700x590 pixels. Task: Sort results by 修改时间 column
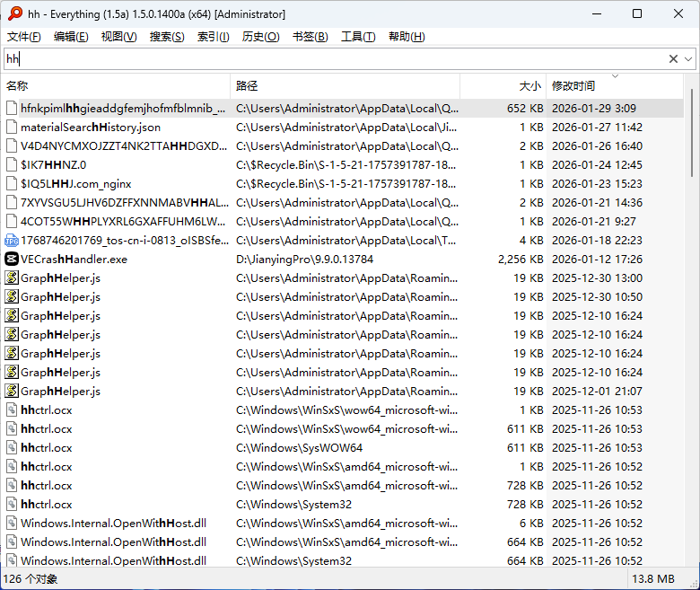pos(573,86)
